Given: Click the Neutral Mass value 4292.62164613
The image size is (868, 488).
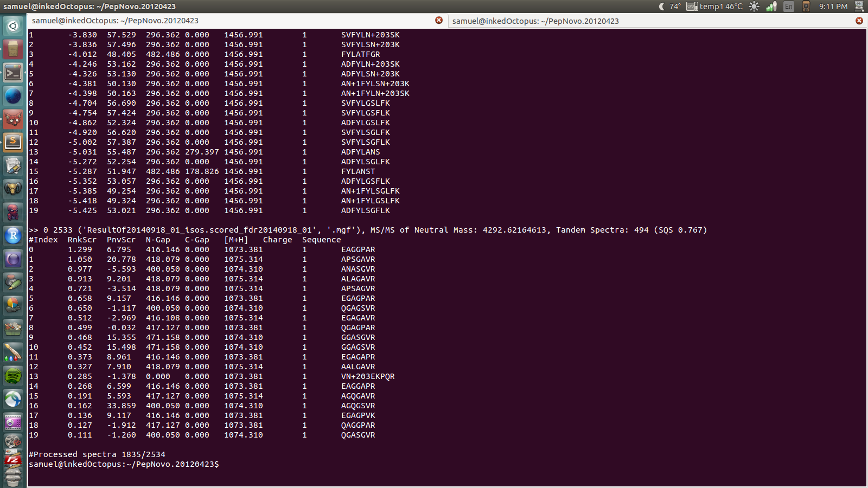Looking at the screenshot, I should pos(514,230).
